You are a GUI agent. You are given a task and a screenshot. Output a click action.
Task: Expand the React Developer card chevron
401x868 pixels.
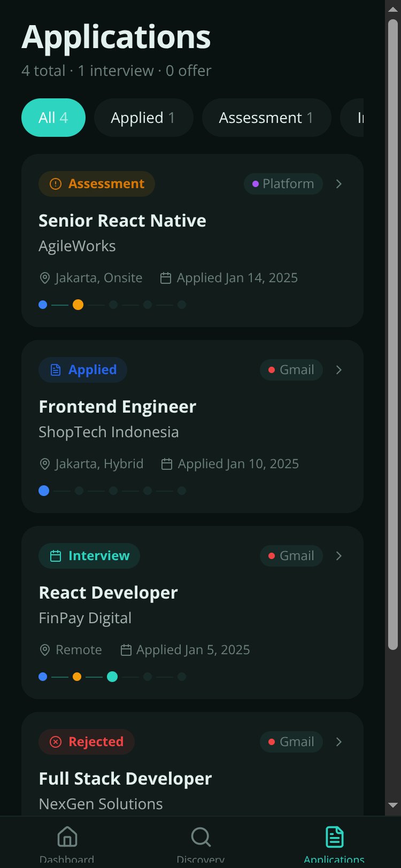click(338, 556)
